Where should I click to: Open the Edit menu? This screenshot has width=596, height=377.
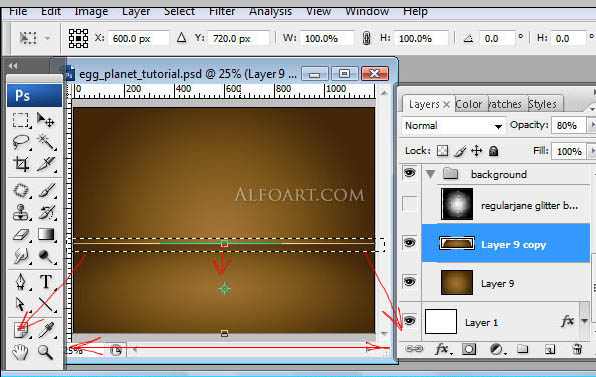(51, 11)
